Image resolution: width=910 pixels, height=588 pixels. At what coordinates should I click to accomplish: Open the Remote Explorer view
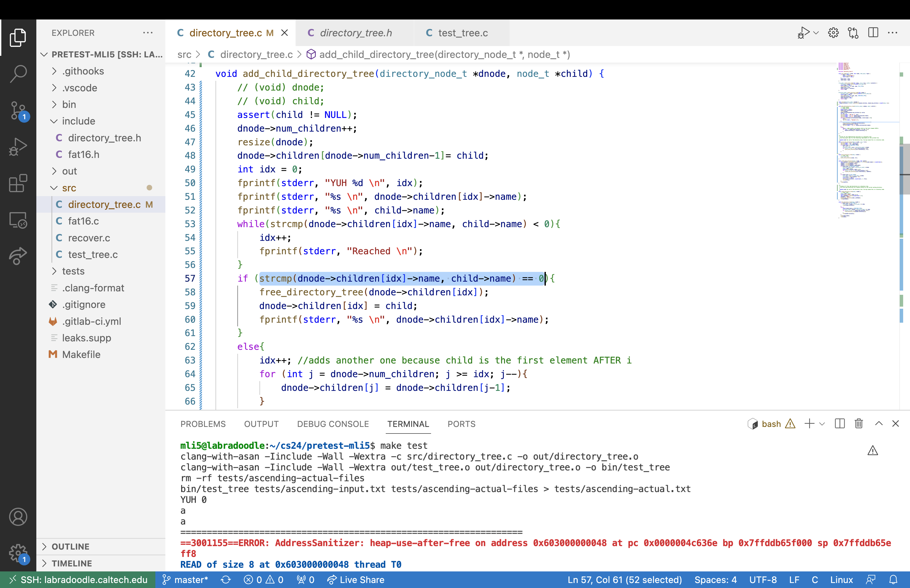click(18, 220)
